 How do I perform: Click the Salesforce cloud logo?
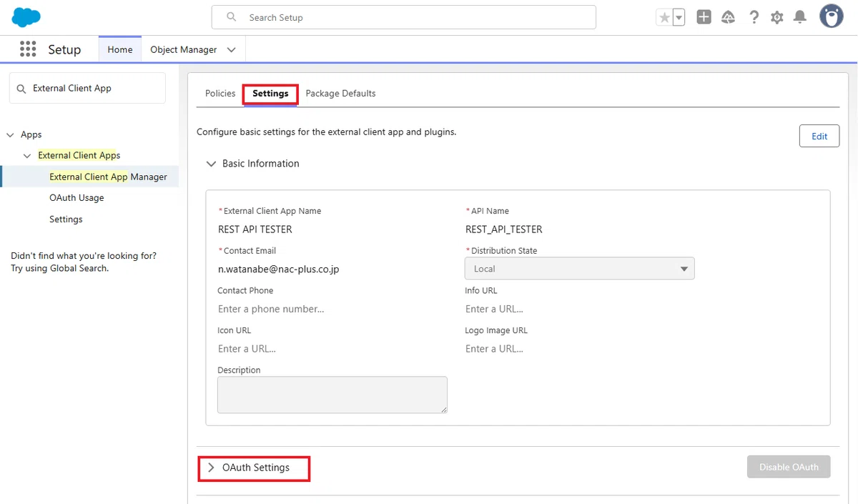(26, 16)
